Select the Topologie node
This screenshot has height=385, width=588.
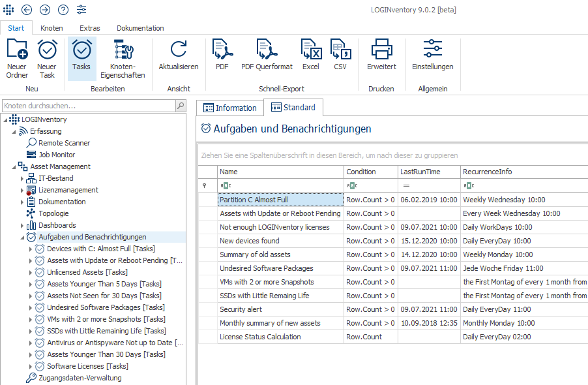point(53,213)
